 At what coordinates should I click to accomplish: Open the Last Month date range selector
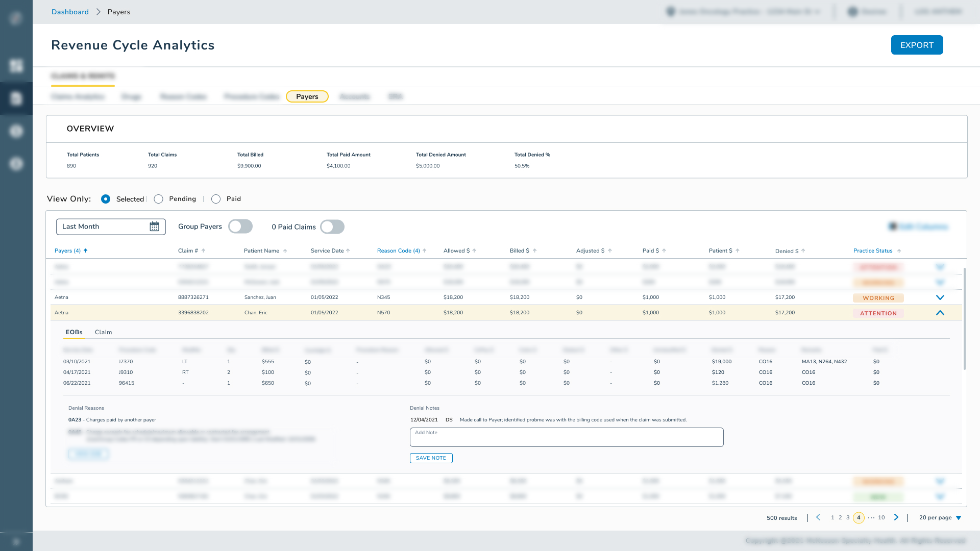[111, 227]
